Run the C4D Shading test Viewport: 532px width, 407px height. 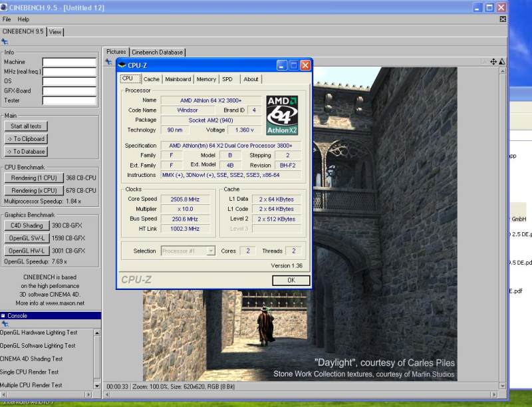tap(27, 225)
